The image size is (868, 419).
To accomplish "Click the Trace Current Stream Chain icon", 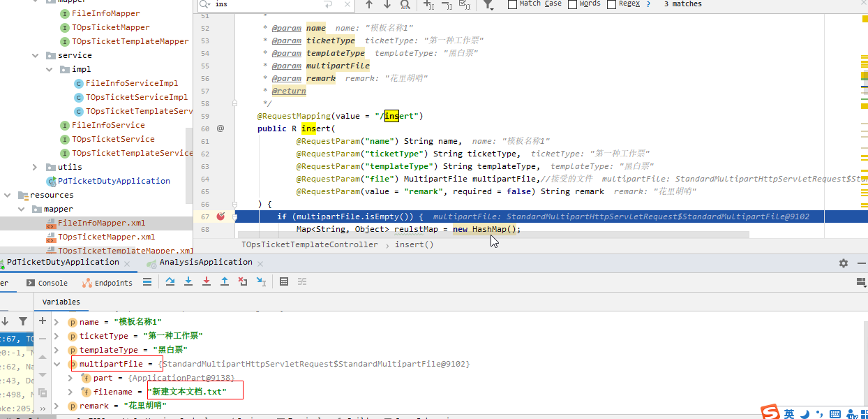I will pyautogui.click(x=302, y=282).
